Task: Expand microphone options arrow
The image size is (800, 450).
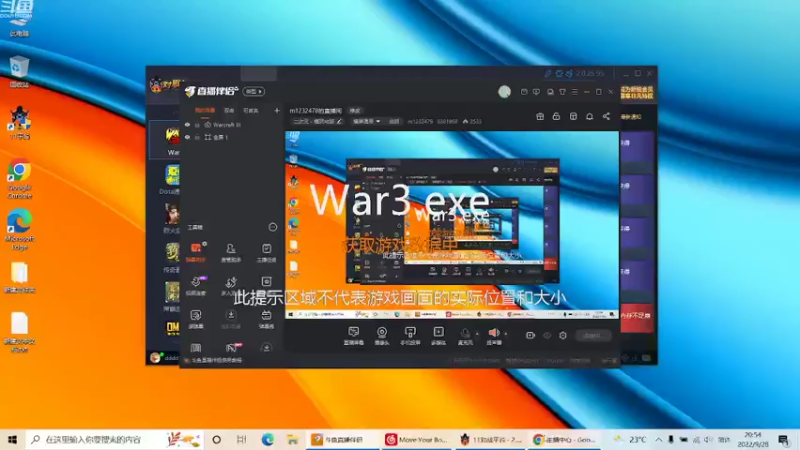Action: pos(477,334)
